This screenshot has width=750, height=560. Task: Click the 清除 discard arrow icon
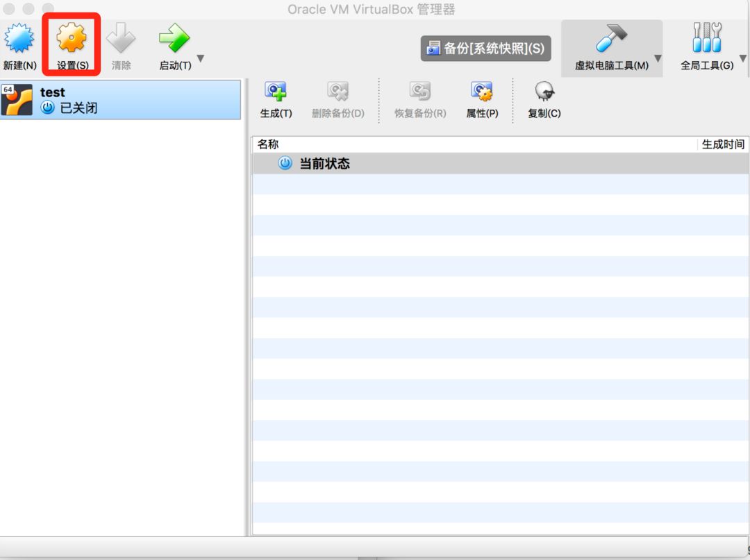point(121,37)
